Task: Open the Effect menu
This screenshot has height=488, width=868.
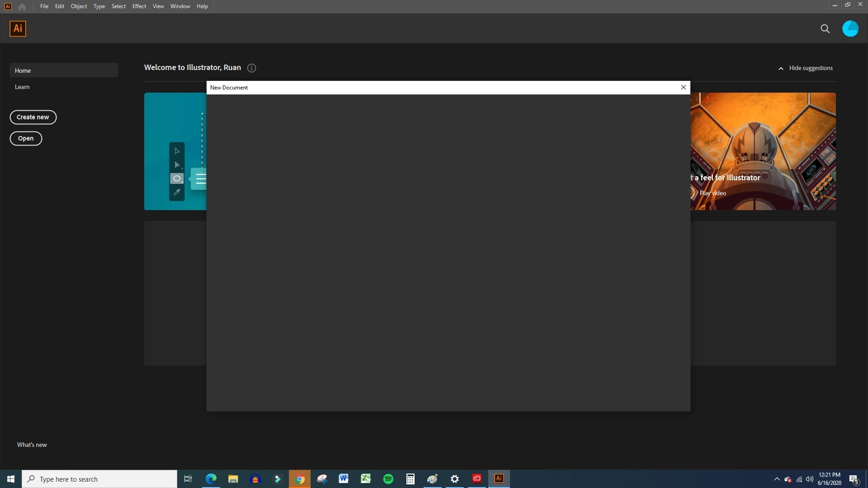Action: coord(139,6)
